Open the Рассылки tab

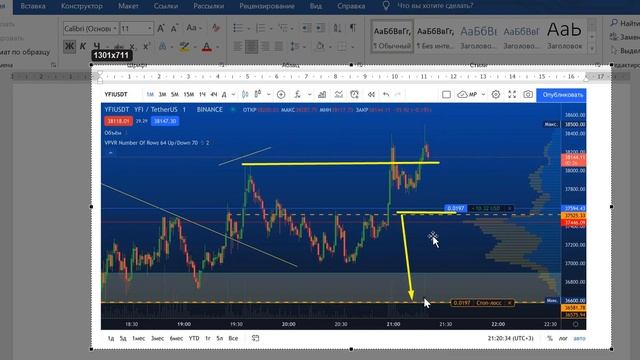[x=209, y=6]
